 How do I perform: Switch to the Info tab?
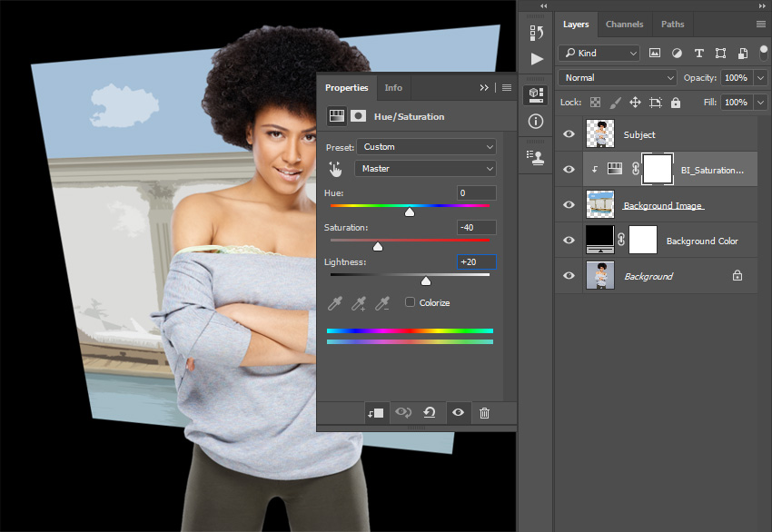click(393, 88)
